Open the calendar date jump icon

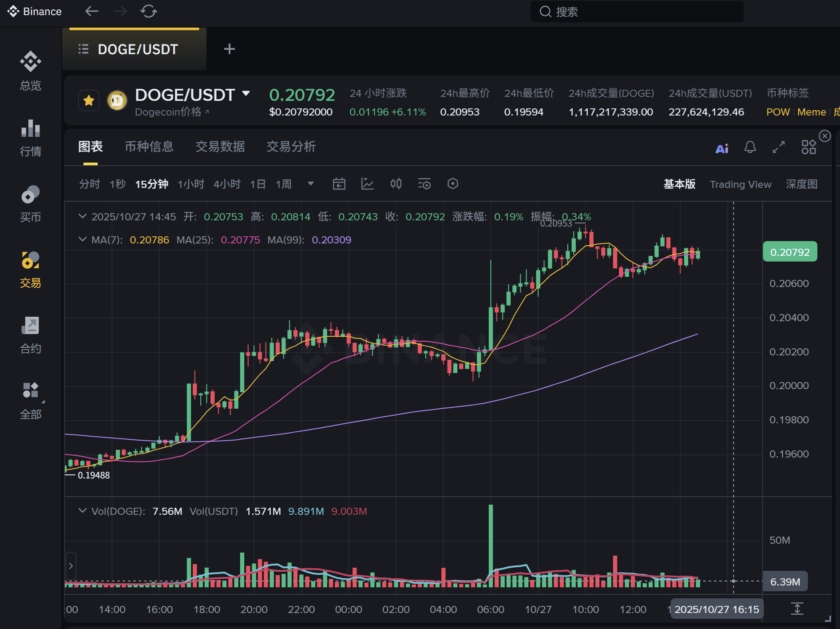339,183
